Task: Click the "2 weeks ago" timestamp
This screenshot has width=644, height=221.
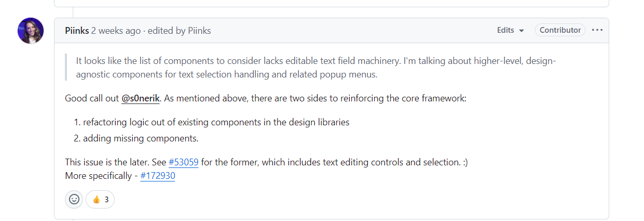Action: click(x=116, y=31)
